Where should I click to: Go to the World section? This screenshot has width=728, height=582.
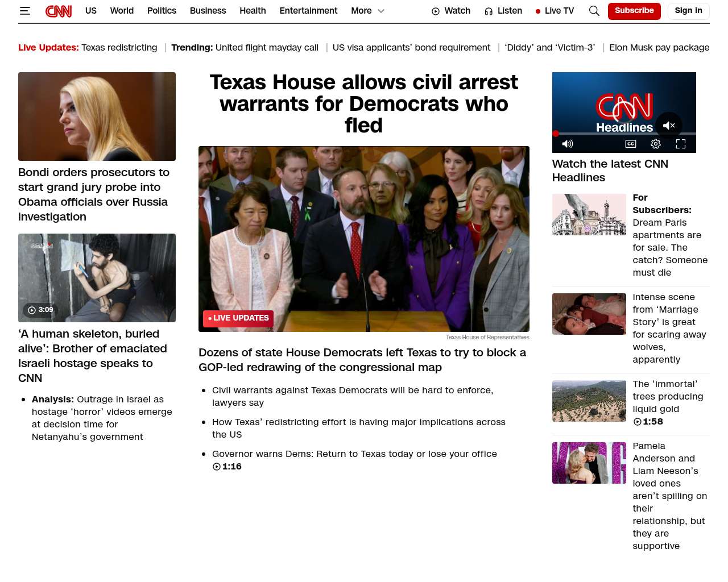122,11
